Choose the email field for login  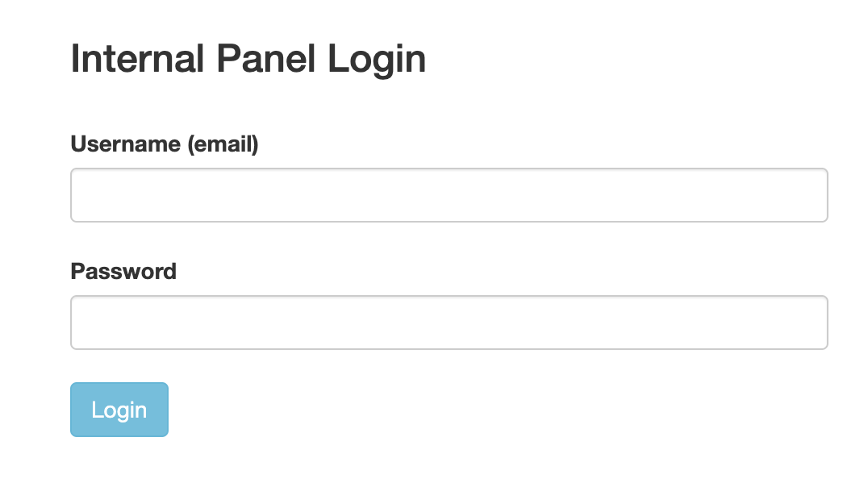tap(449, 195)
